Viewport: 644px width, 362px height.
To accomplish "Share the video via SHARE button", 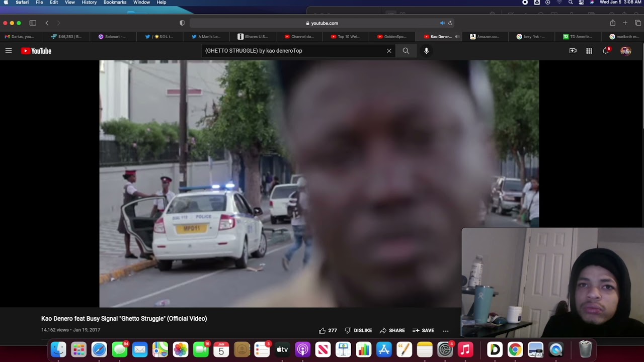I will coord(392,330).
